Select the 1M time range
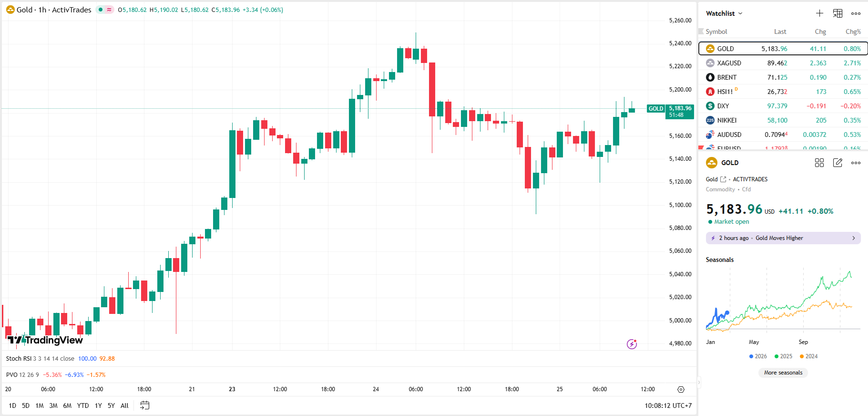Screen dimensions: 868x416 (40, 406)
